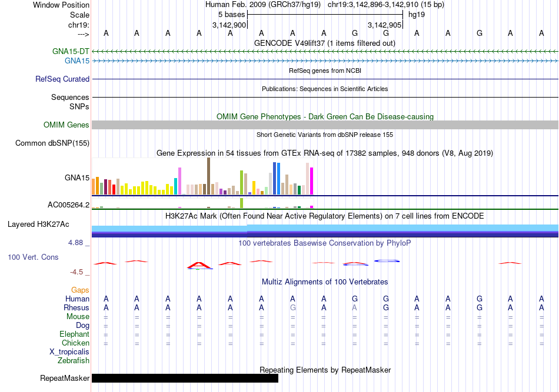The width and height of the screenshot is (559, 392).
Task: Click the magenta bar ending the GNA15 expression chart
Action: (312, 181)
